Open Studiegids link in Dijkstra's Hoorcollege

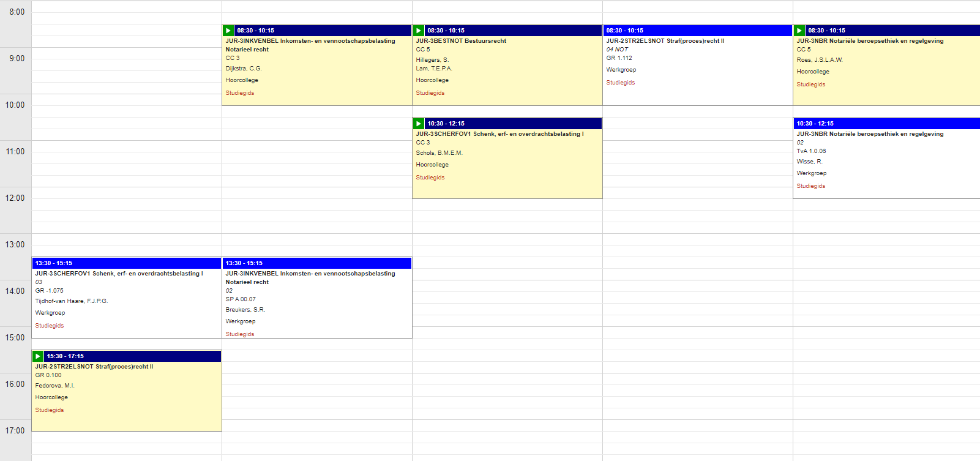[x=240, y=93]
